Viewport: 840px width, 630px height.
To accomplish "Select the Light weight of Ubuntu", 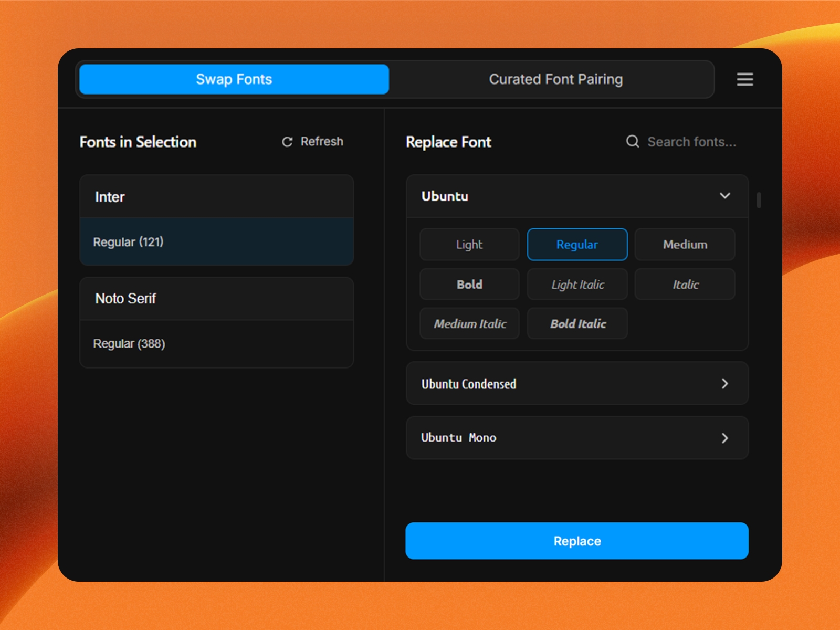I will [x=469, y=244].
